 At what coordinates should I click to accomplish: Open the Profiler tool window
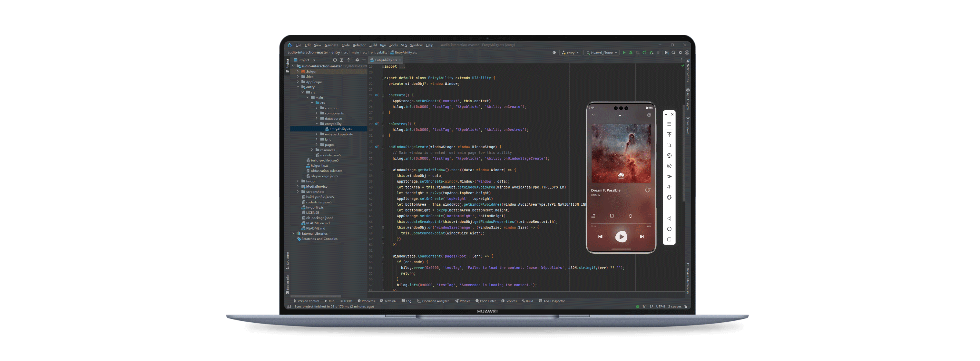click(x=463, y=301)
